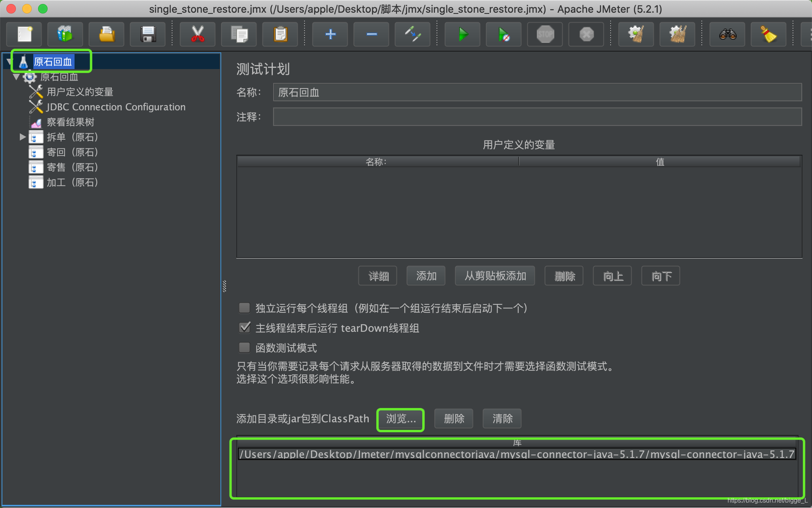The width and height of the screenshot is (812, 508).
Task: Click the panel split divider handle
Action: [224, 286]
